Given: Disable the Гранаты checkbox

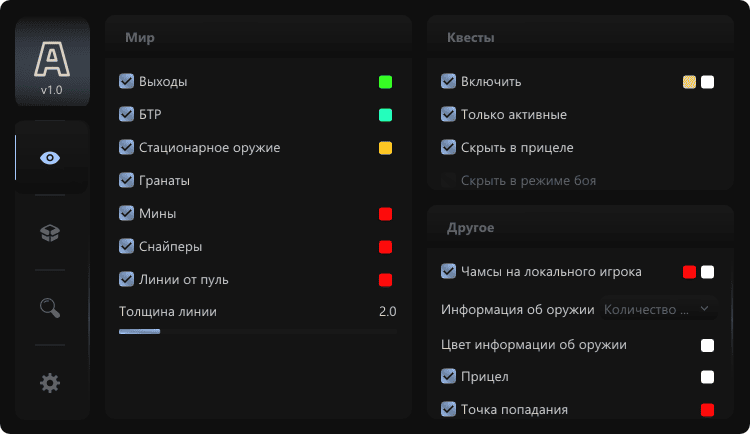Looking at the screenshot, I should tap(127, 180).
